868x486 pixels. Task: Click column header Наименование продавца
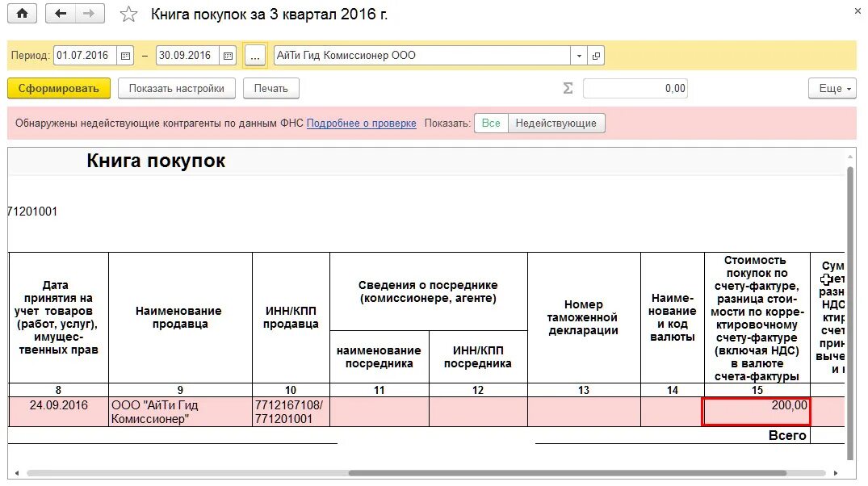pos(179,318)
